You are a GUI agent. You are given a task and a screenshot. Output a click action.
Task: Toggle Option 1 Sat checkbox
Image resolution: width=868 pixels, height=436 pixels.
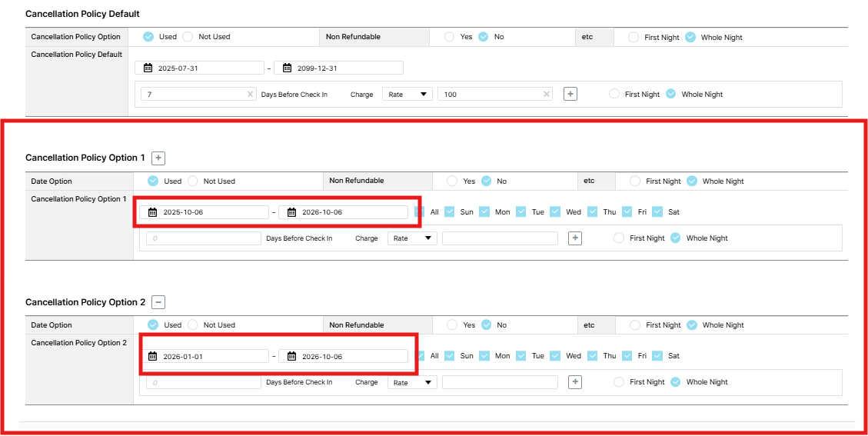(x=657, y=211)
